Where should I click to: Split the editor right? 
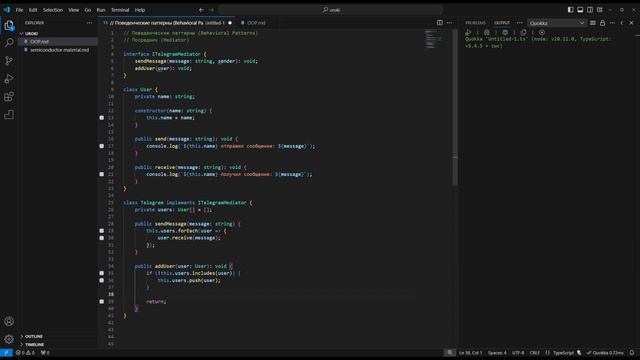(x=440, y=23)
